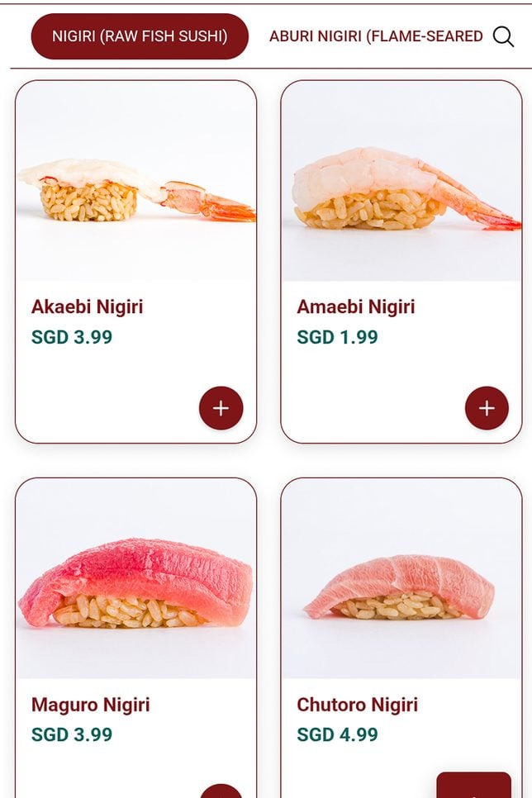Add Akaebi Nigiri with plus button
Screen dimensions: 532x798
point(221,407)
